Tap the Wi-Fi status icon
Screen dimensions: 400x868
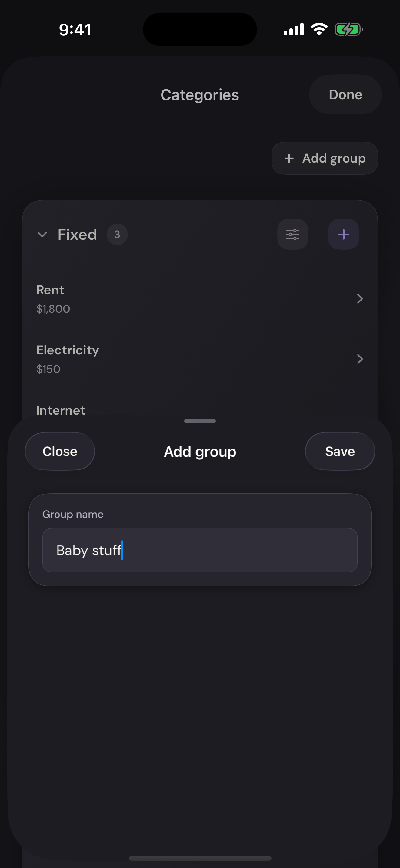319,29
